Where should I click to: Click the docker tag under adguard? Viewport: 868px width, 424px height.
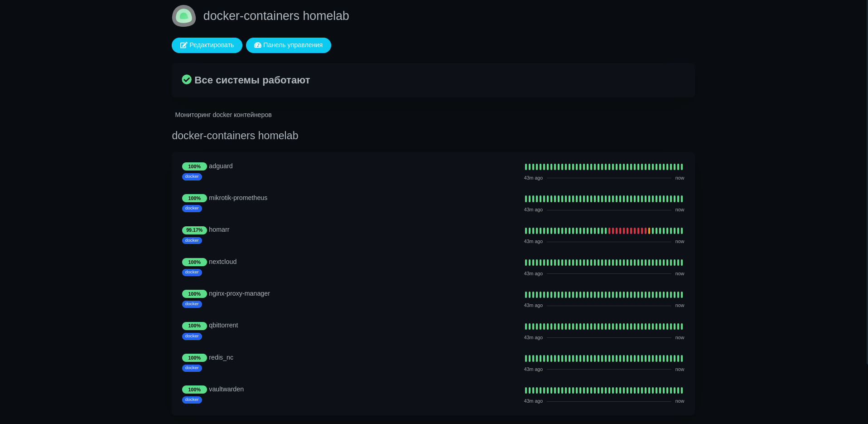pos(192,177)
